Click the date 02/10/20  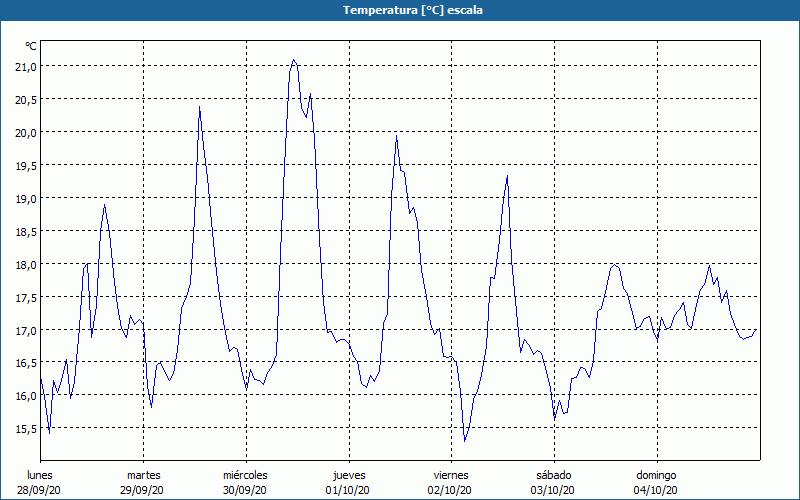click(449, 490)
